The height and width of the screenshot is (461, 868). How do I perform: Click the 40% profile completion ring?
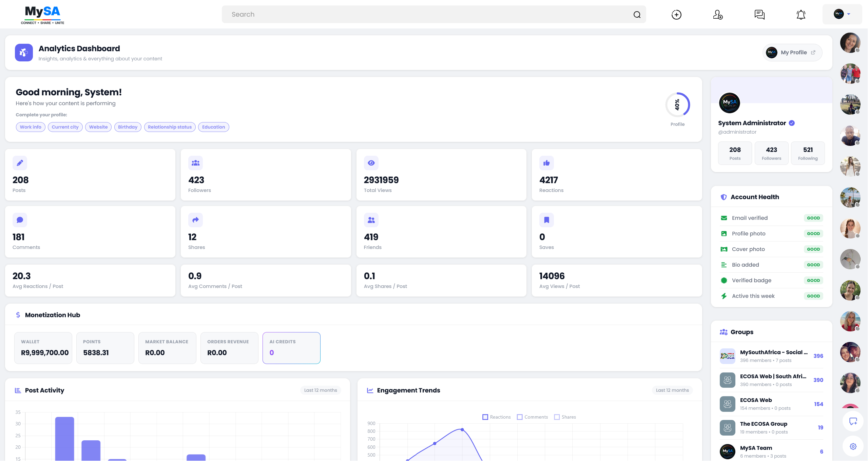pyautogui.click(x=677, y=105)
